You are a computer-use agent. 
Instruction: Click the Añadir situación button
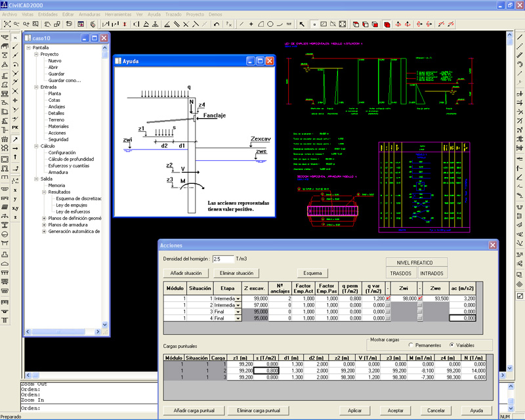[x=186, y=273]
